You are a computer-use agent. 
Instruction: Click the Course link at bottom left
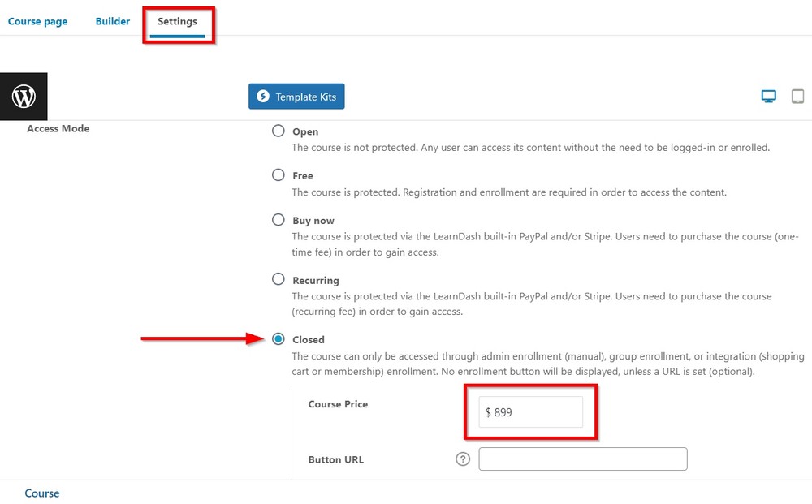[x=41, y=493]
